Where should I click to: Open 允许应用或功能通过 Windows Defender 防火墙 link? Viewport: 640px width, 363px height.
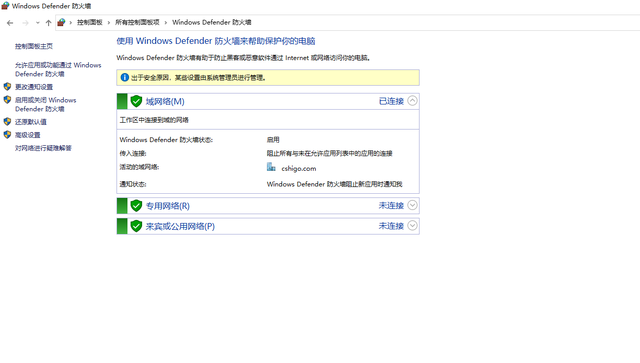point(58,69)
